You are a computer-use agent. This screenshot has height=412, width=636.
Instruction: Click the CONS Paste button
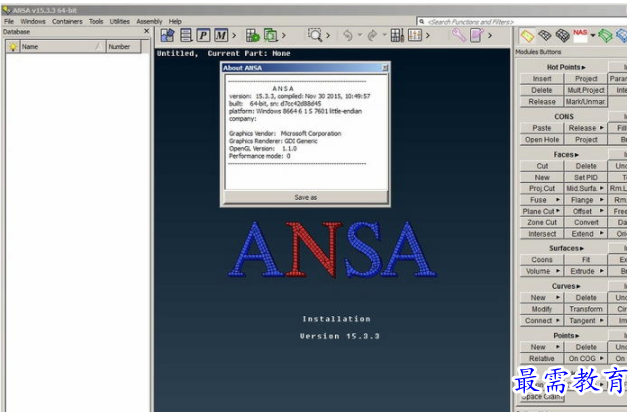click(x=542, y=128)
